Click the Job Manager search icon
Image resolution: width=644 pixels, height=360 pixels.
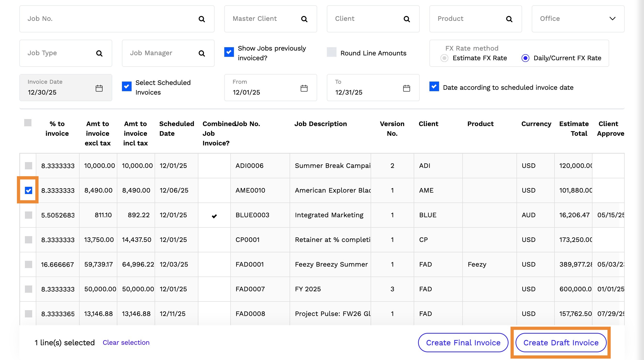tap(202, 53)
